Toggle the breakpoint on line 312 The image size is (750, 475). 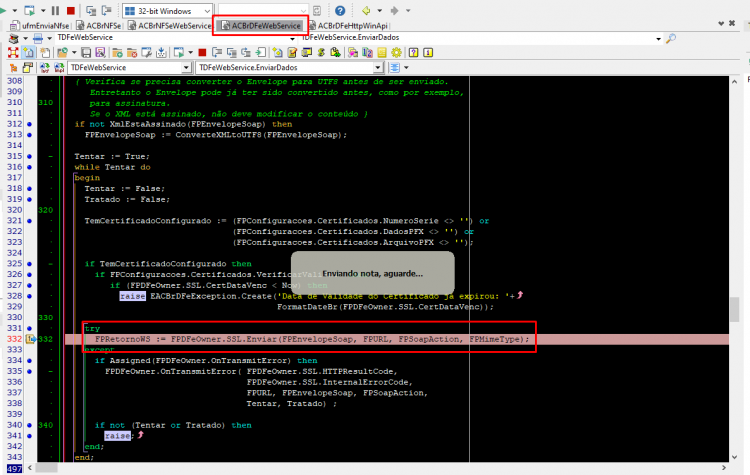(x=29, y=124)
